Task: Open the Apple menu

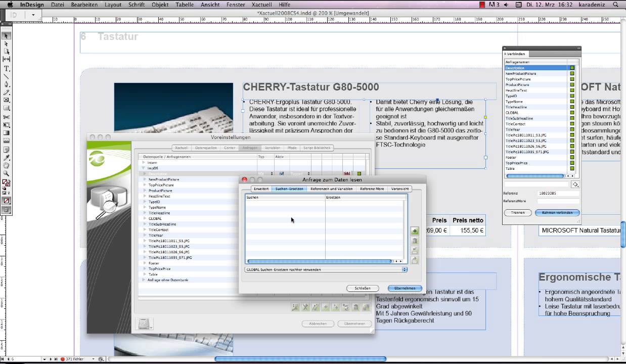Action: pos(9,5)
